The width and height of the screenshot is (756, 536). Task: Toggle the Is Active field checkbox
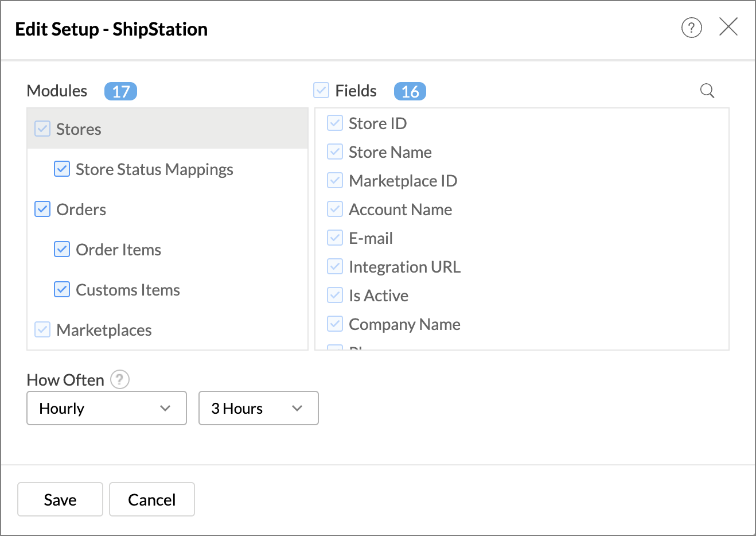(x=335, y=295)
